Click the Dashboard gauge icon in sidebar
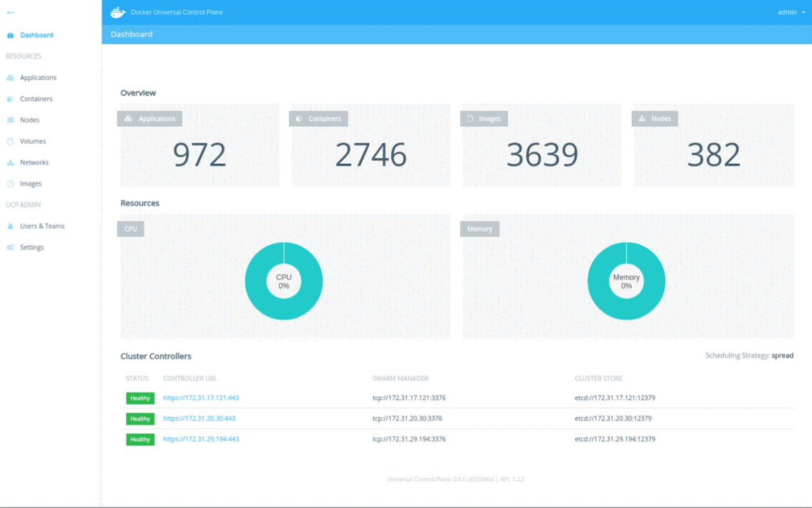Viewport: 812px width, 508px height. 10,35
